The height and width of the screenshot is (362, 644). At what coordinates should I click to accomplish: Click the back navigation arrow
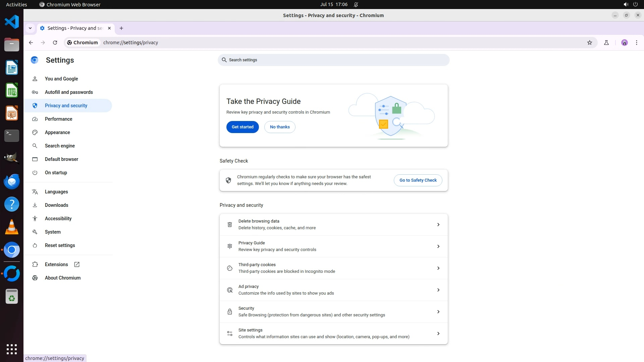click(x=31, y=43)
